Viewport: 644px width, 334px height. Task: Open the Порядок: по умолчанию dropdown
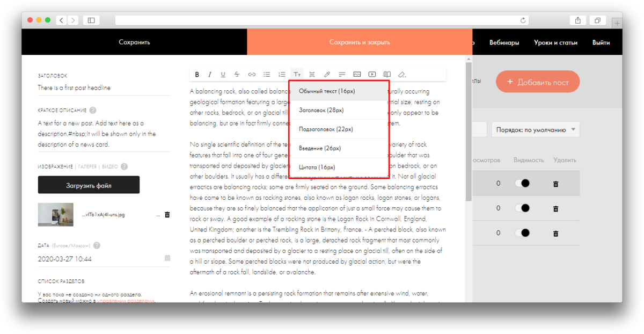(536, 129)
